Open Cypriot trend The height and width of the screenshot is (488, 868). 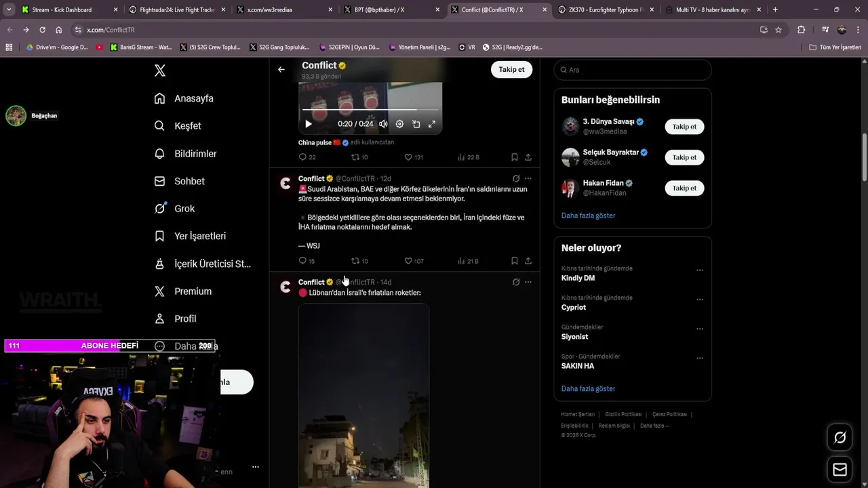[574, 307]
